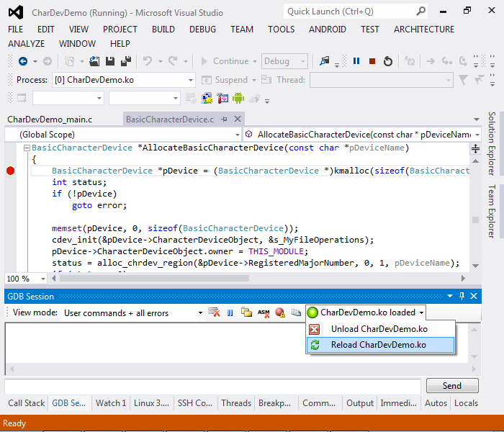
Task: Save the current file with floppy icon
Action: click(110, 61)
